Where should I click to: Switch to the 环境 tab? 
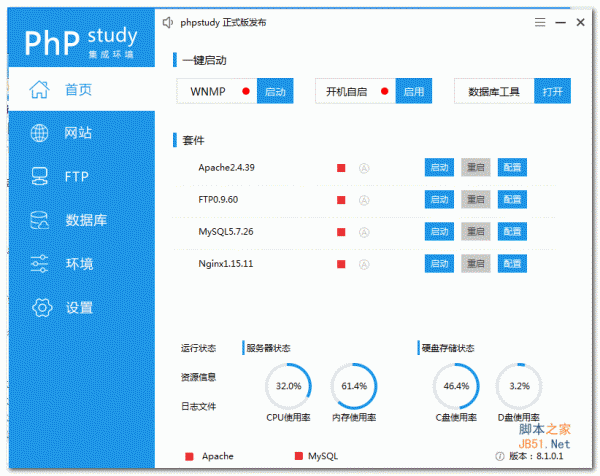coord(81,264)
